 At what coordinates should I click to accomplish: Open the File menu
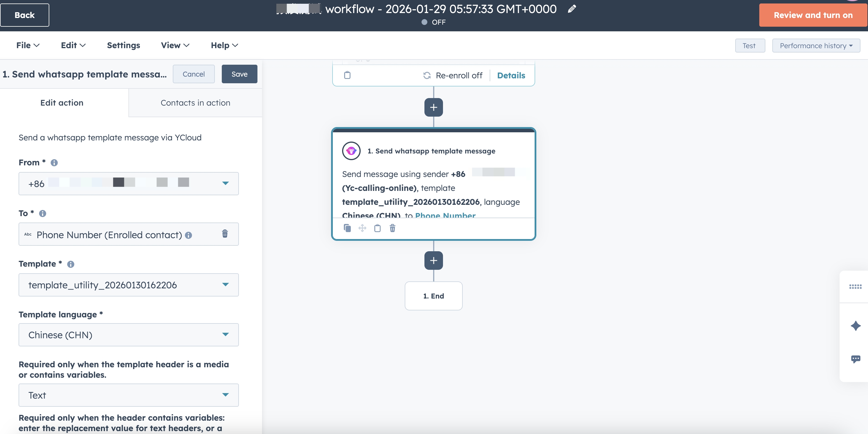tap(28, 45)
